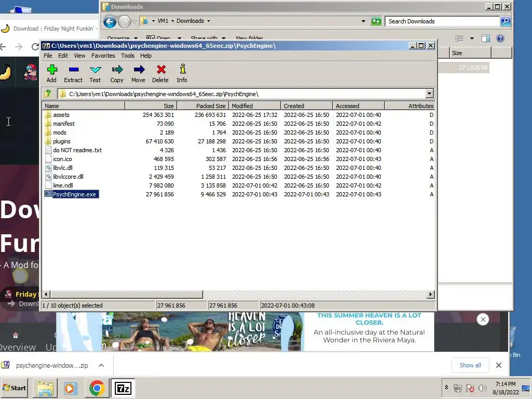Screen dimensions: 532x399
Task: Expand the recent pages arrow in Downloads window
Action: point(135,22)
